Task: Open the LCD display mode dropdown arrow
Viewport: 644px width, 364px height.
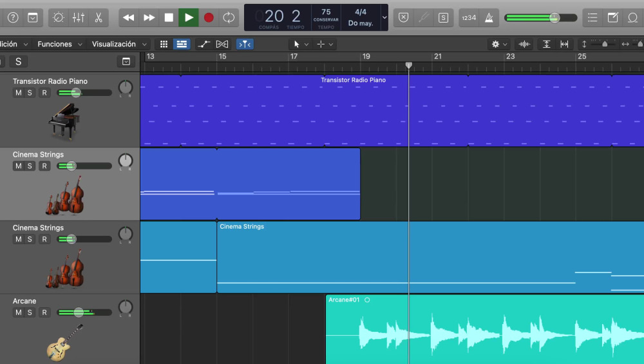Action: 384,17
